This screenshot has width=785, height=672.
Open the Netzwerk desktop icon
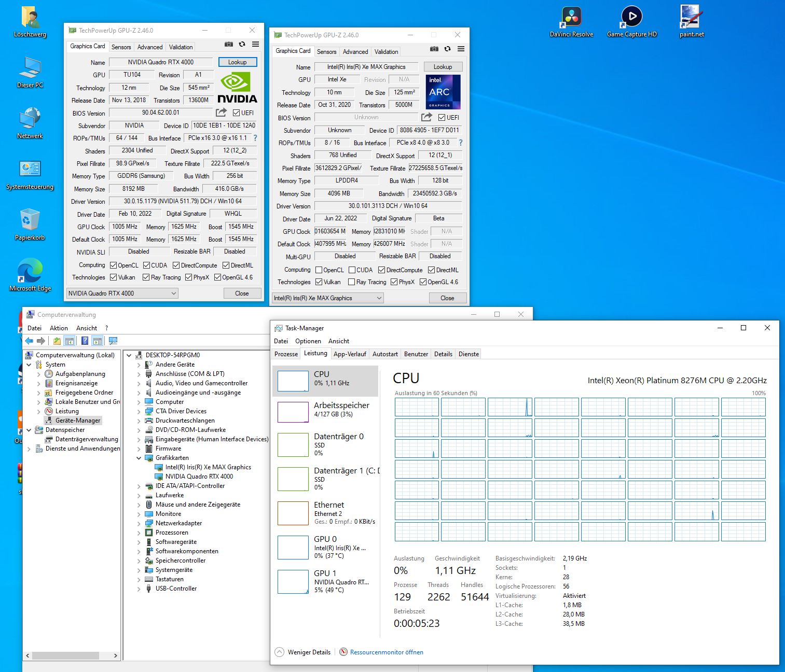pos(30,123)
